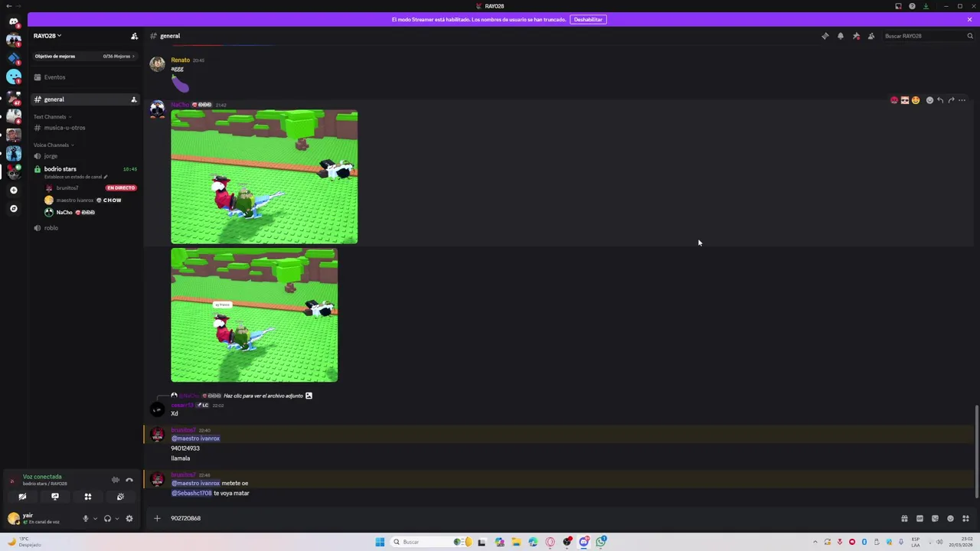Open the bodrio stars voice channel
980x551 pixels.
point(60,169)
